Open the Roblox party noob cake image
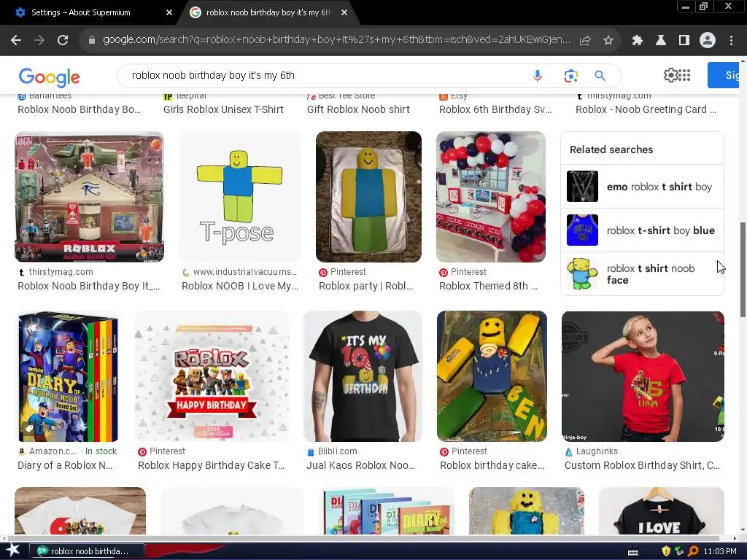The height and width of the screenshot is (560, 747). [368, 197]
